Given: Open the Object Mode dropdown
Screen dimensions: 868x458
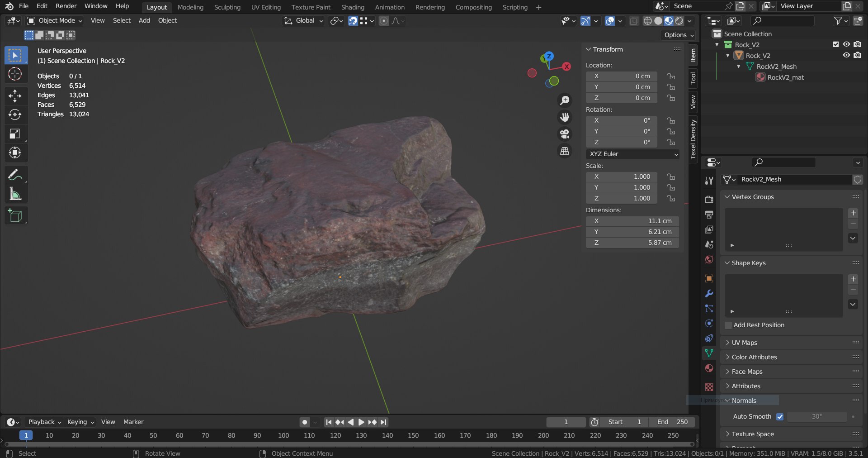Looking at the screenshot, I should pos(55,21).
